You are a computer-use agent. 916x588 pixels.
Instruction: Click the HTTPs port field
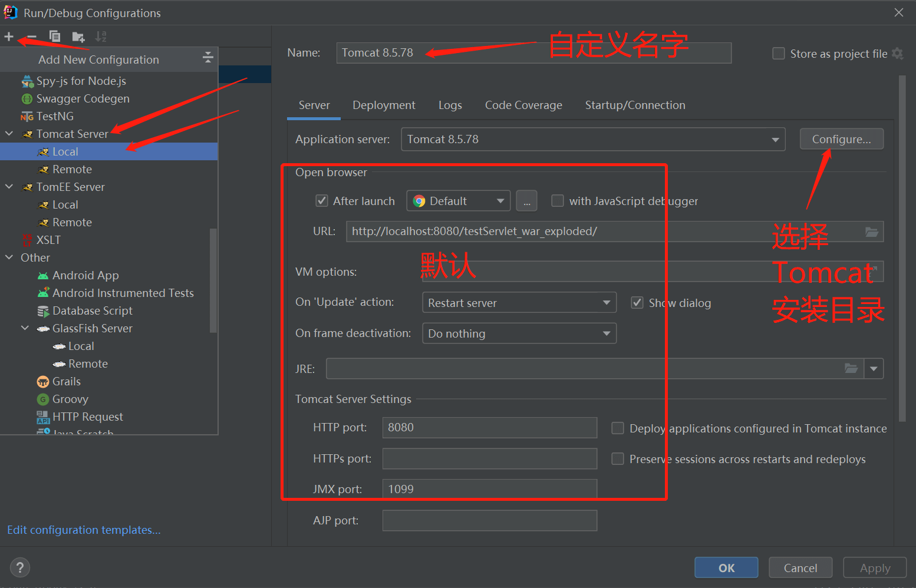(490, 458)
